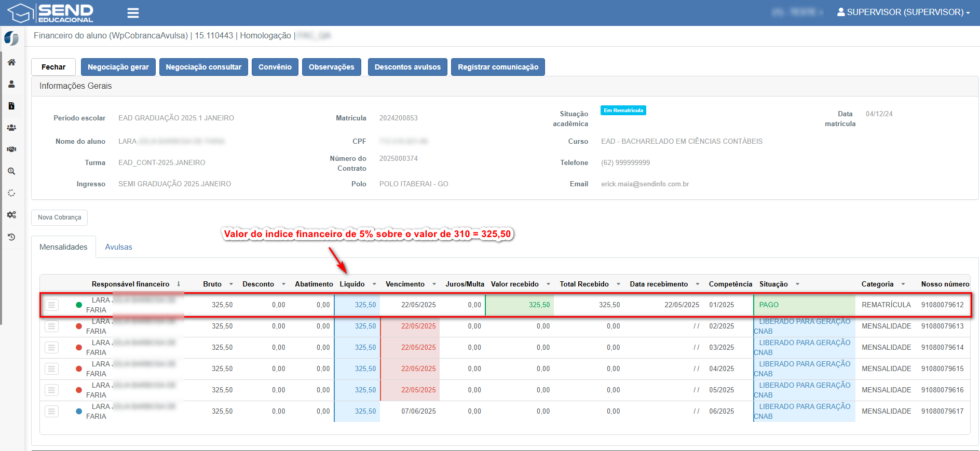The width and height of the screenshot is (980, 451).
Task: Click the round blue logo atop sidebar
Action: click(x=11, y=38)
